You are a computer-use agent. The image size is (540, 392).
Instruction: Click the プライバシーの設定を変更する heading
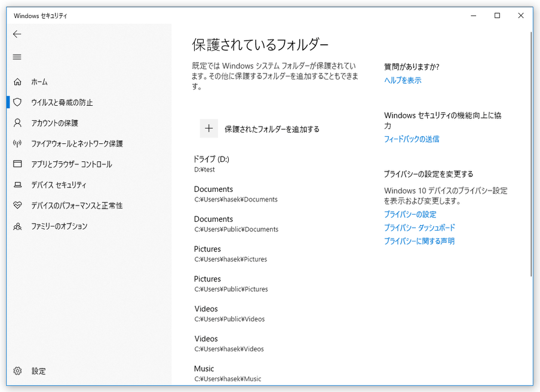(428, 174)
